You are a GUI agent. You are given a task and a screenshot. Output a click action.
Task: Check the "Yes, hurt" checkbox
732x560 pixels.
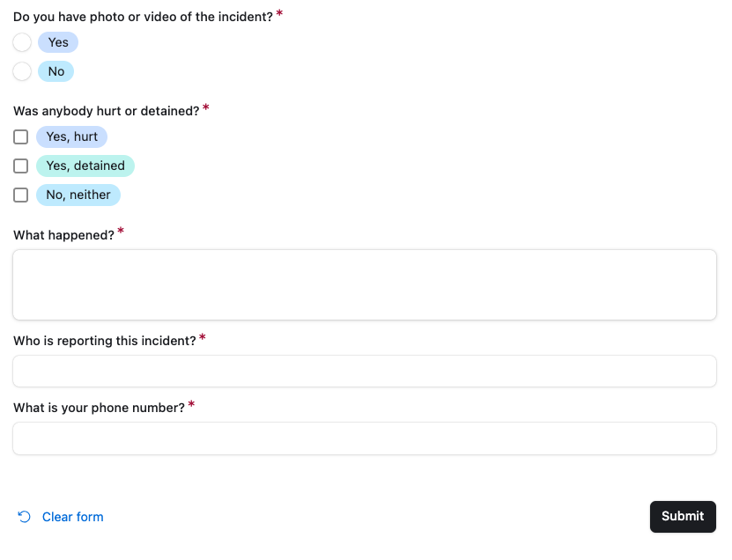21,136
